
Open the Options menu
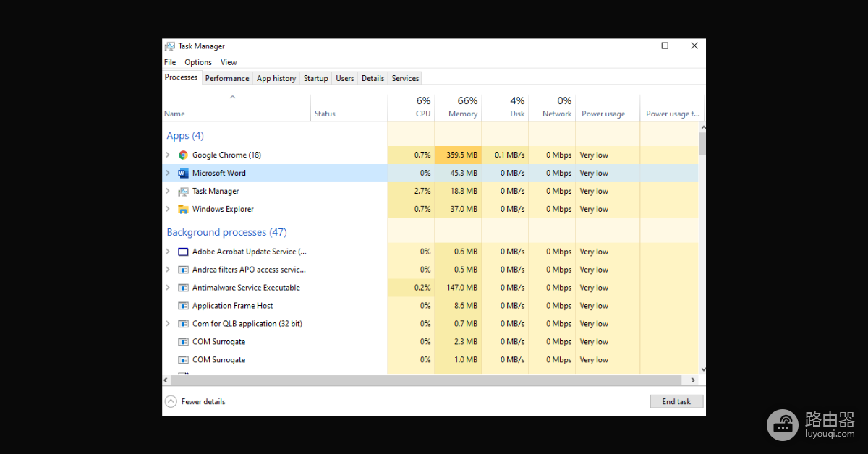pyautogui.click(x=198, y=62)
